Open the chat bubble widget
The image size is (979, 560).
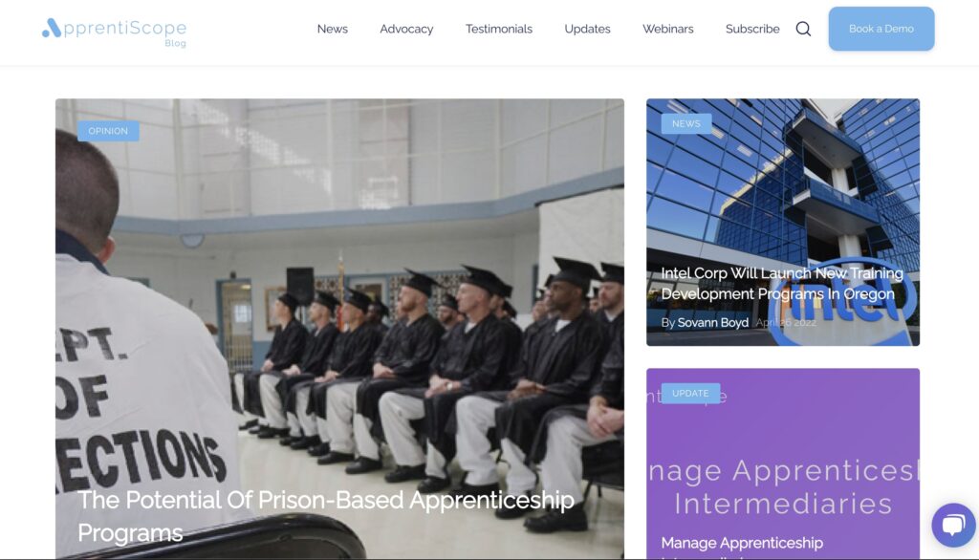(x=953, y=525)
